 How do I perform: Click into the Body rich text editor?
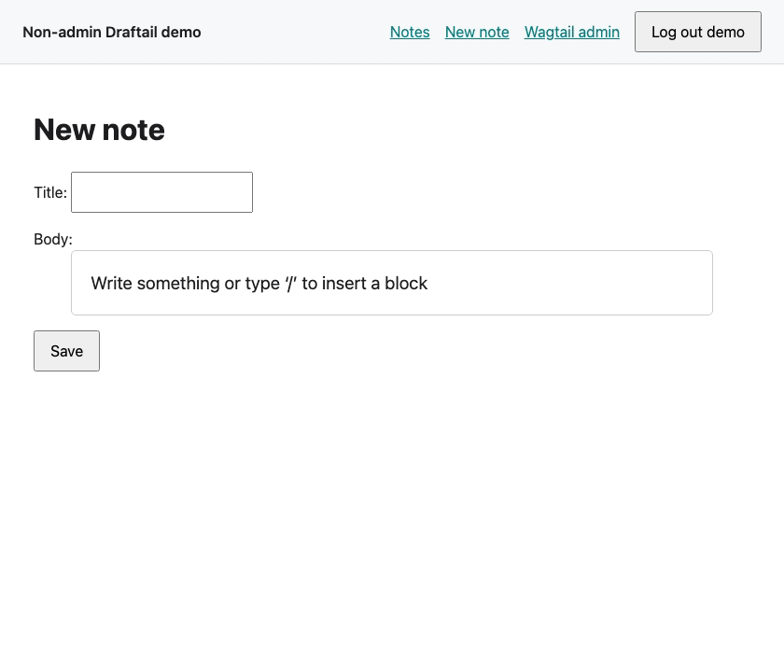click(x=392, y=283)
